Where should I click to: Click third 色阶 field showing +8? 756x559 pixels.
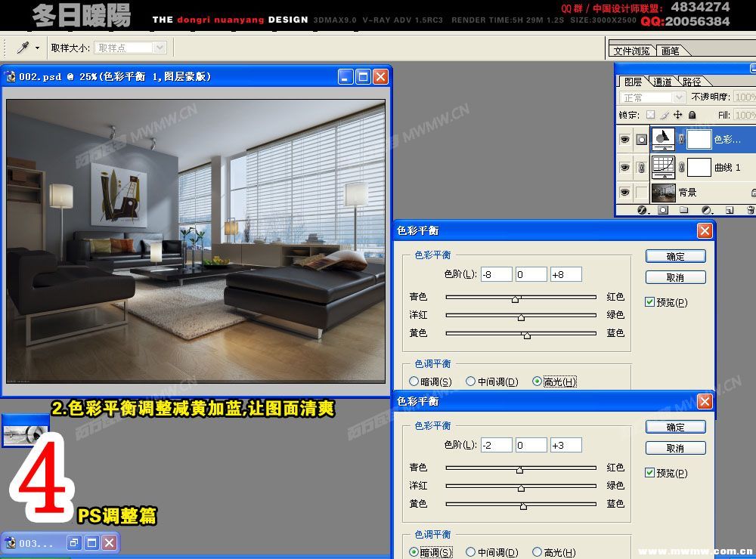(566, 274)
